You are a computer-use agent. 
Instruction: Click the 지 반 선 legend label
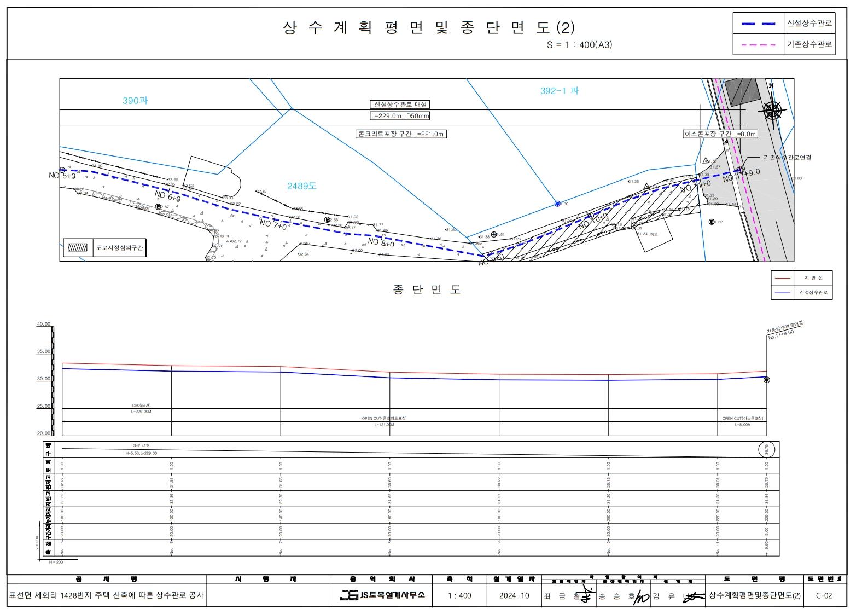pyautogui.click(x=813, y=278)
